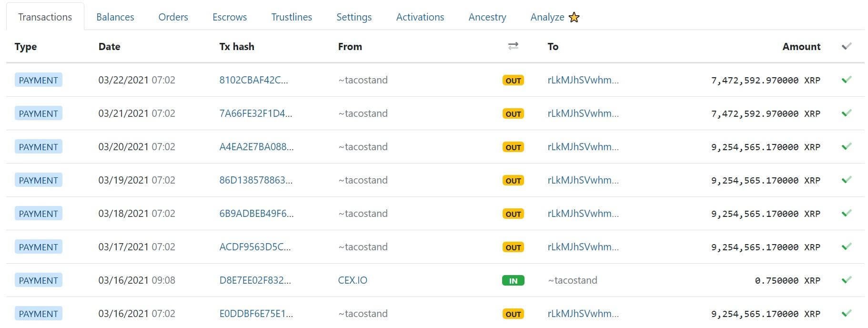
Task: Click OUT badge on the 03/21/2021 transaction
Action: pos(513,113)
